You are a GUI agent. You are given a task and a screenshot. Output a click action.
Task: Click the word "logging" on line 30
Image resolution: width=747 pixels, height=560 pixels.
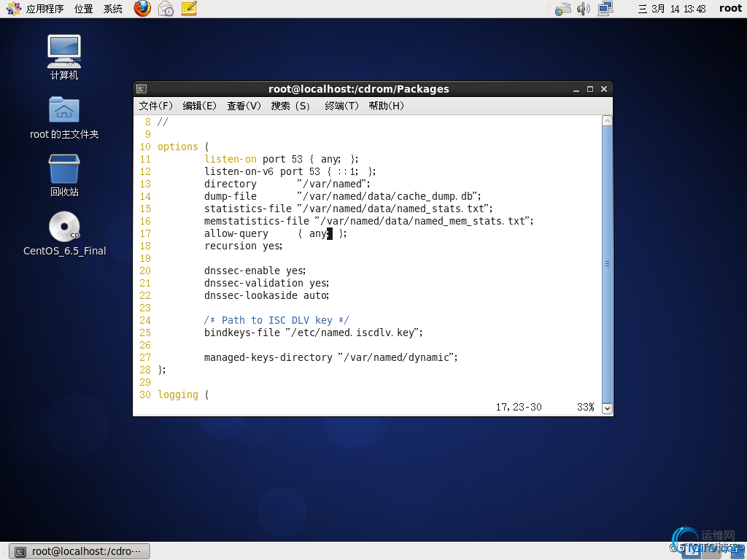pos(178,394)
